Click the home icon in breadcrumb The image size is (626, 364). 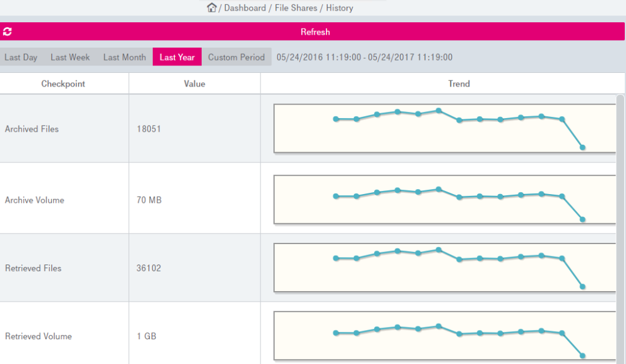tap(212, 7)
